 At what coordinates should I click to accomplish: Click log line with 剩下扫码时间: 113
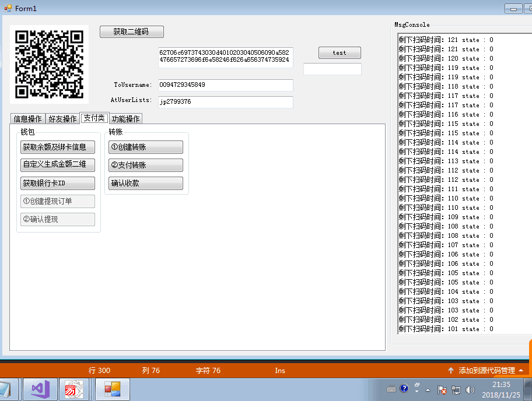click(x=446, y=161)
